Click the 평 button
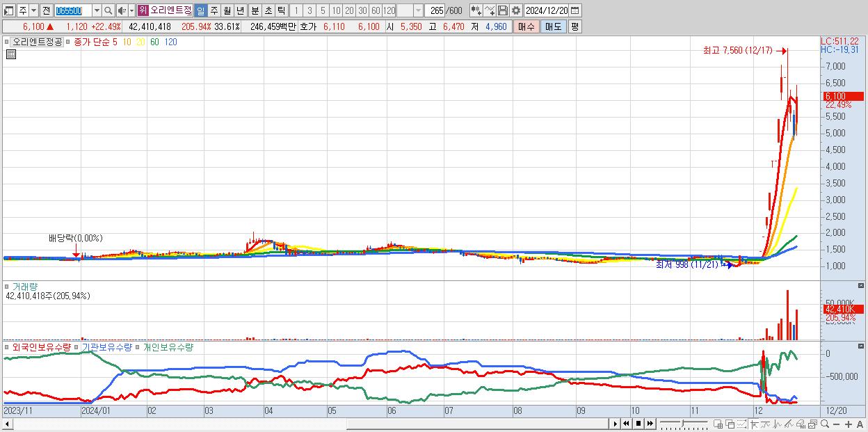 click(574, 26)
